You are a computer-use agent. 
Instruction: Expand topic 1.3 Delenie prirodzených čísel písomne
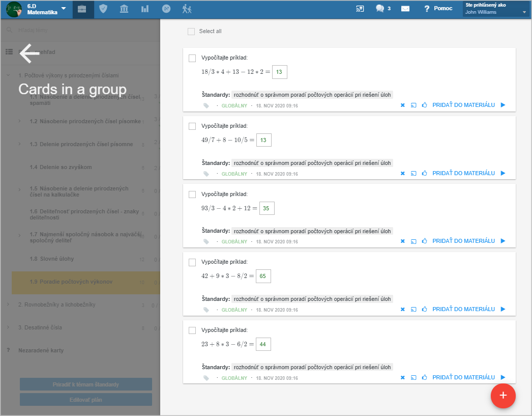click(20, 144)
